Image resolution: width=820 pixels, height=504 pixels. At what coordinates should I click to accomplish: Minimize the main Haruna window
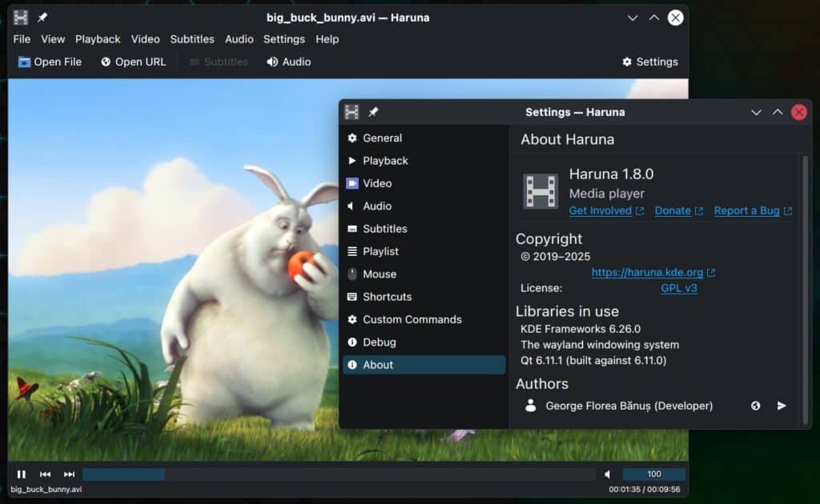[633, 18]
